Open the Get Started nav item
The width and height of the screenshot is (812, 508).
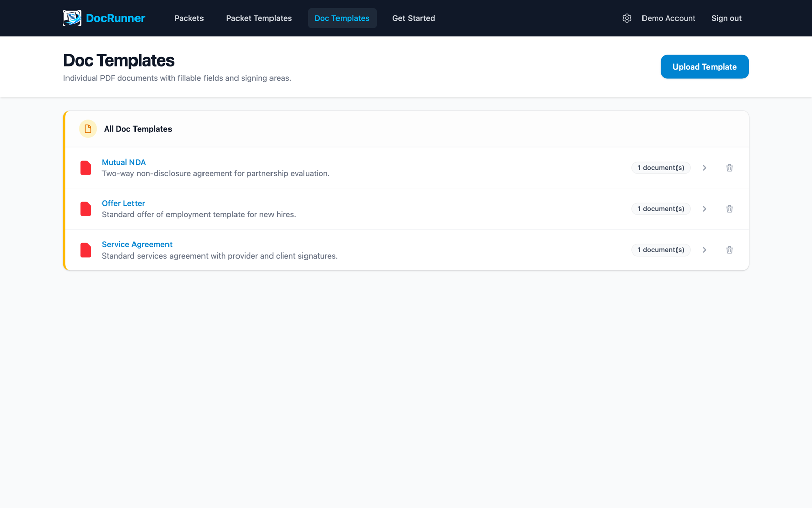coord(414,18)
